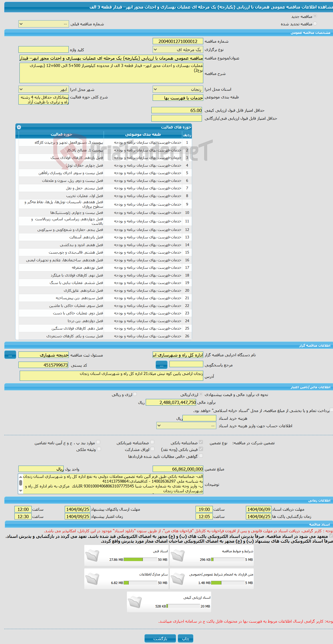Open the متن قرارداد folder icon
Viewport: 333px width, 644px height.
[178, 579]
